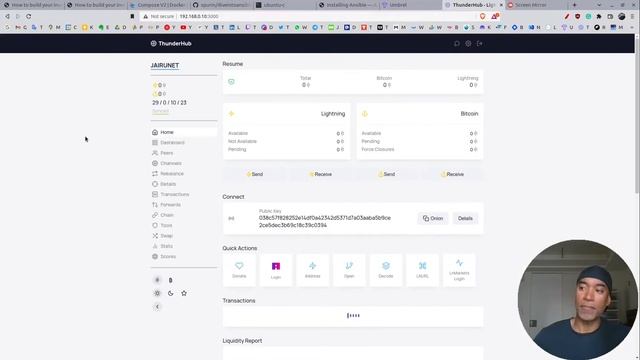Screen dimensions: 640x360
Task: Click the public key text
Action: (325, 222)
